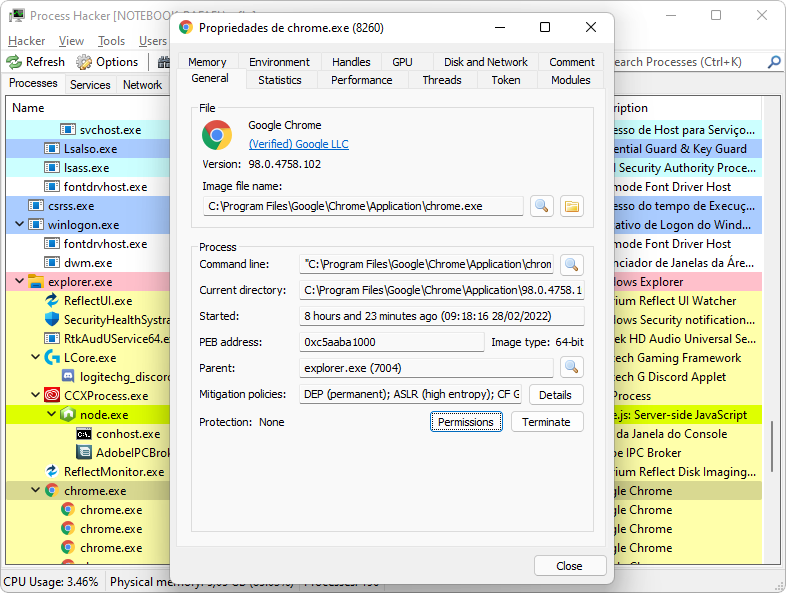Select the logitechg_discord process icon
Screen dimensions: 786x593
68,377
